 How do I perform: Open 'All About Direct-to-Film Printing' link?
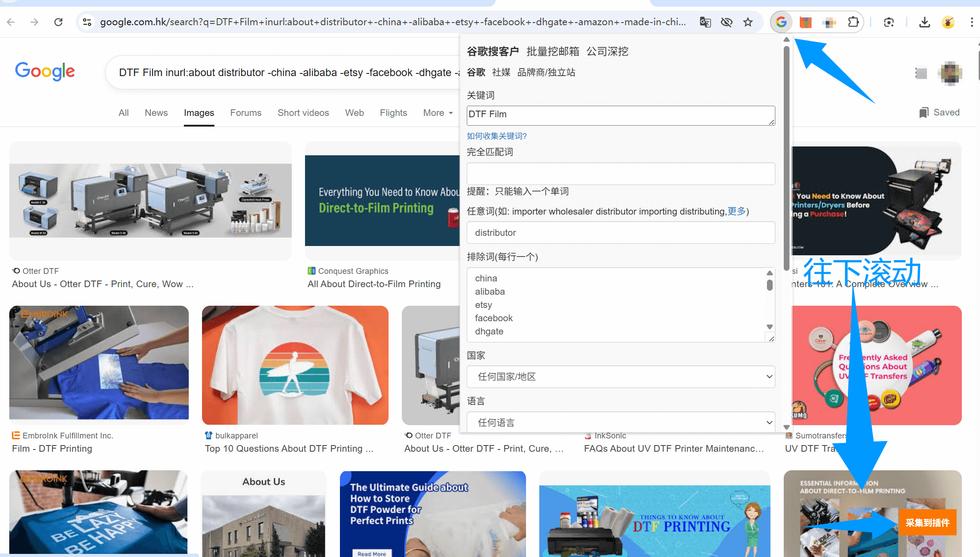click(374, 284)
